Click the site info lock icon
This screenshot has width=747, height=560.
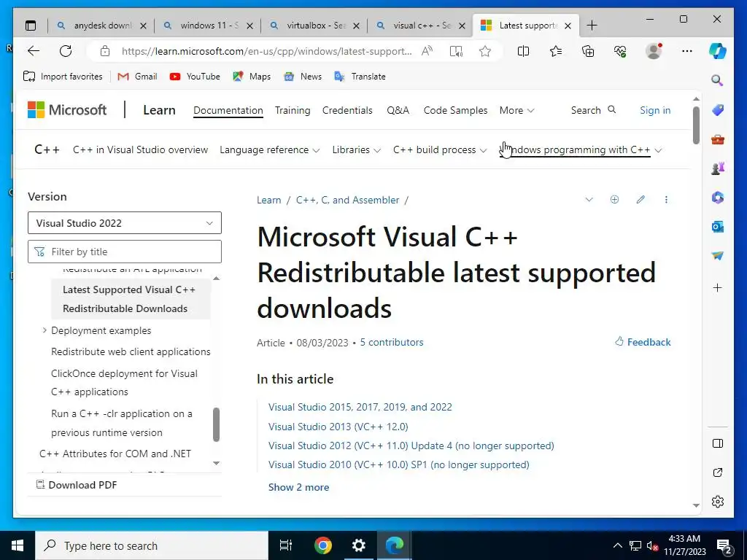coord(105,51)
